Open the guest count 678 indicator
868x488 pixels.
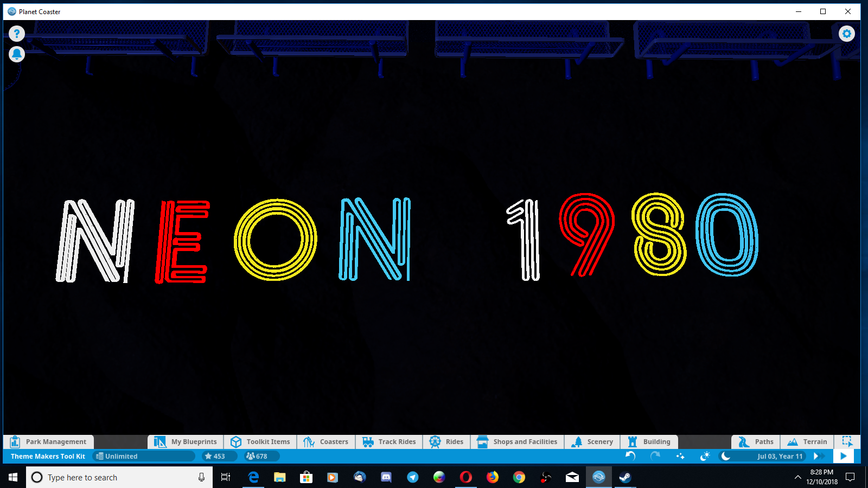[261, 457]
